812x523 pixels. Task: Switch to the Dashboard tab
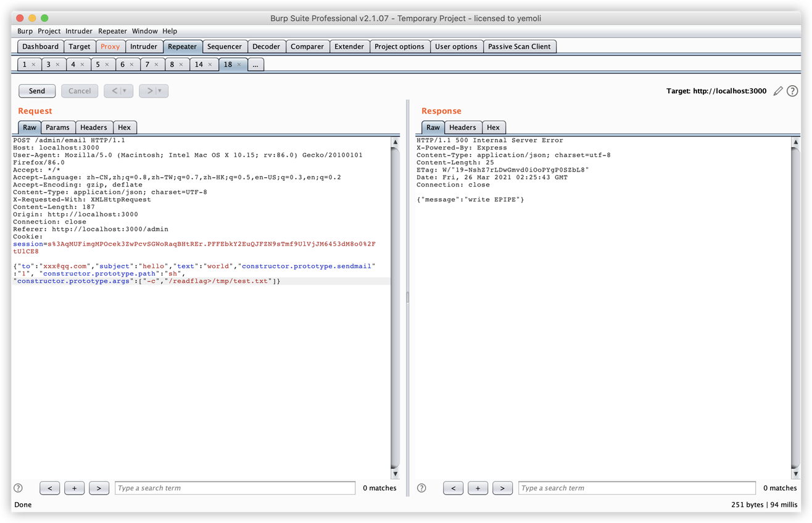coord(41,46)
